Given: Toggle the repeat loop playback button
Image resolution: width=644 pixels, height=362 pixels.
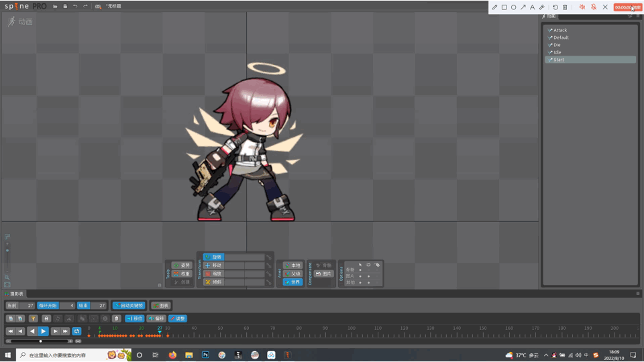Looking at the screenshot, I should pos(76,331).
